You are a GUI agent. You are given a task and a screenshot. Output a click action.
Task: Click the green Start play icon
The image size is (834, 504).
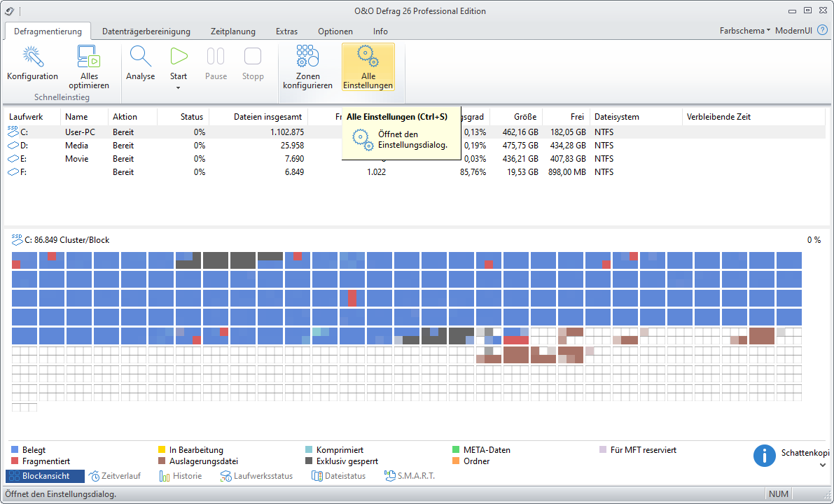(179, 57)
